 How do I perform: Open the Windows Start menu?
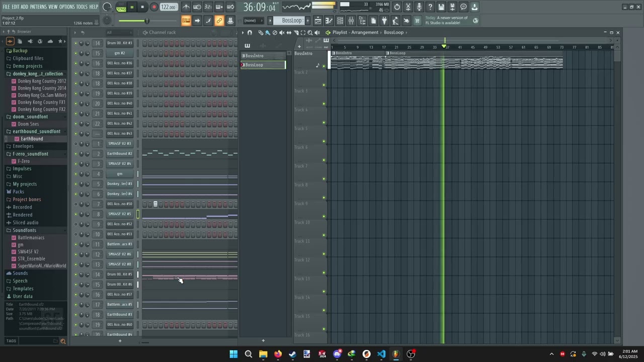(x=233, y=354)
